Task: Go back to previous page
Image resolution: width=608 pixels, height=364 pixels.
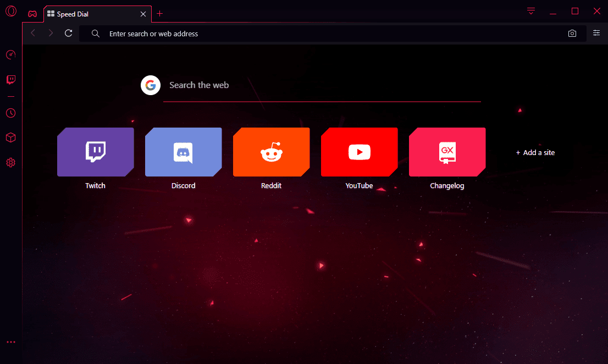Action: (x=33, y=34)
